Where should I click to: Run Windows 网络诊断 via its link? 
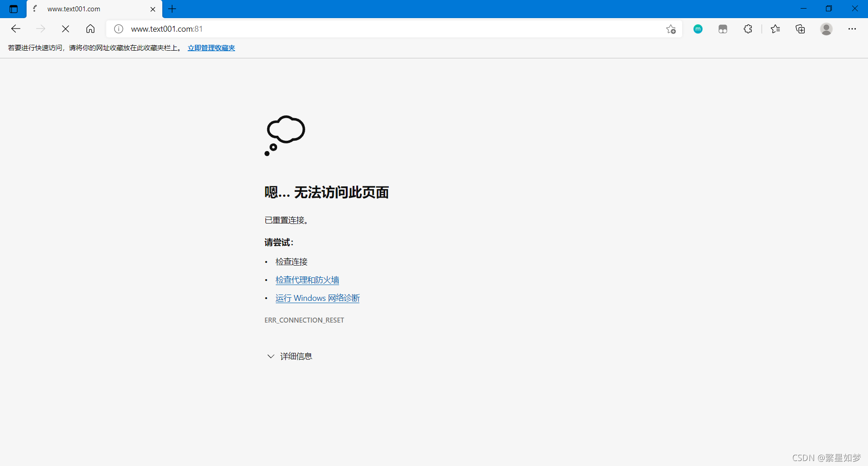tap(317, 298)
